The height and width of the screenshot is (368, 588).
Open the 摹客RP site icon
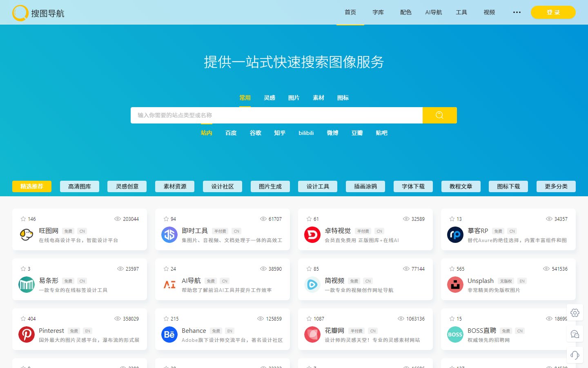(x=455, y=235)
